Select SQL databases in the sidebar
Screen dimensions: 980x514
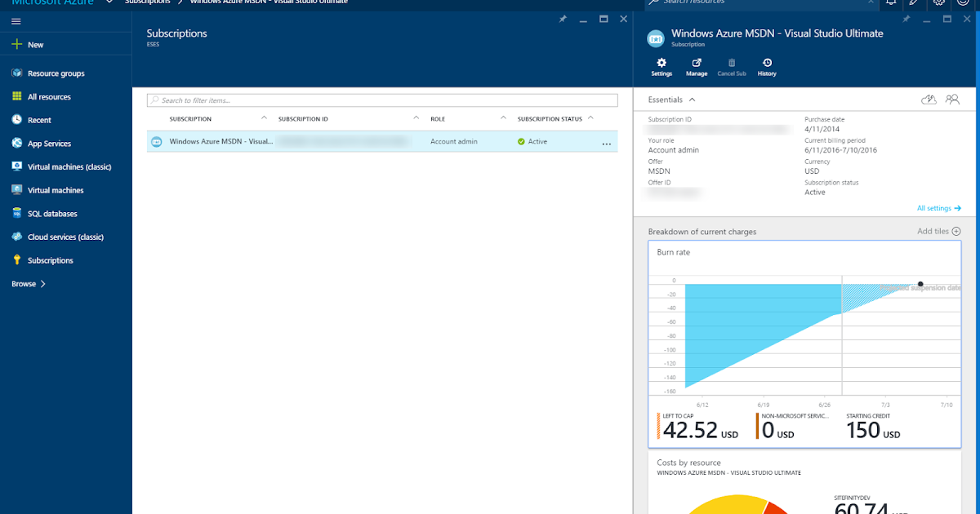pos(49,213)
